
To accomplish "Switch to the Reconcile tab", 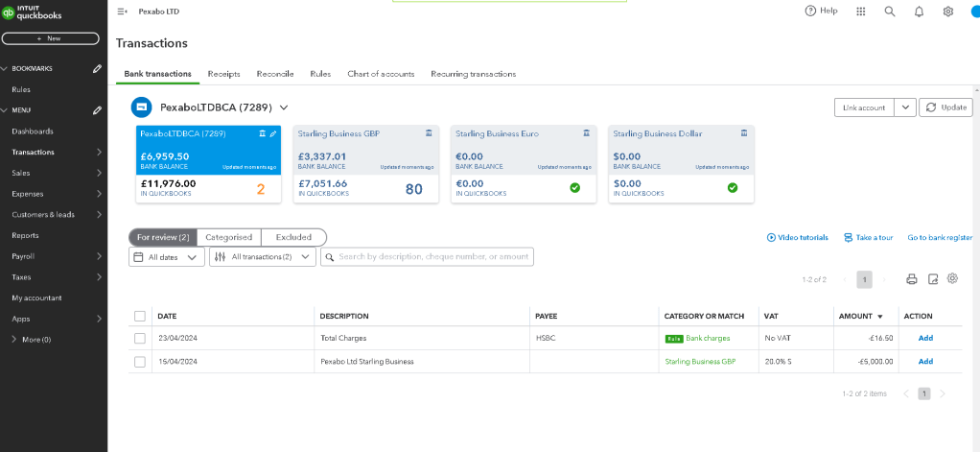I will (275, 74).
